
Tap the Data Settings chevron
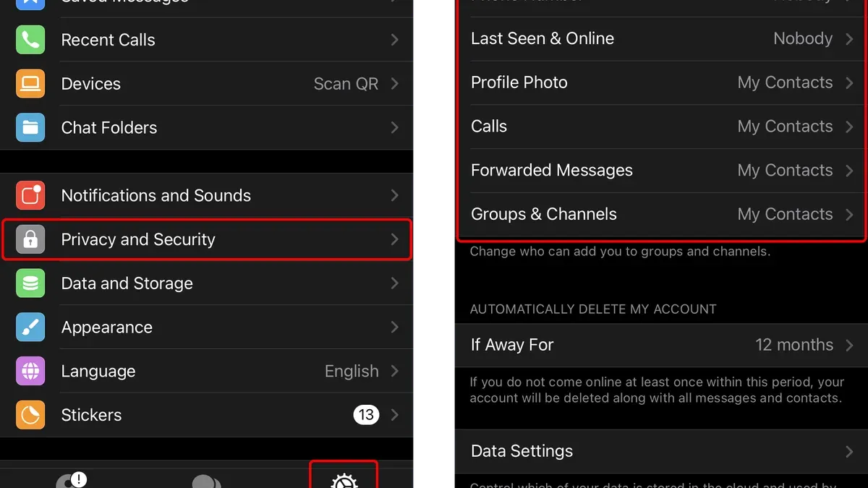[850, 451]
